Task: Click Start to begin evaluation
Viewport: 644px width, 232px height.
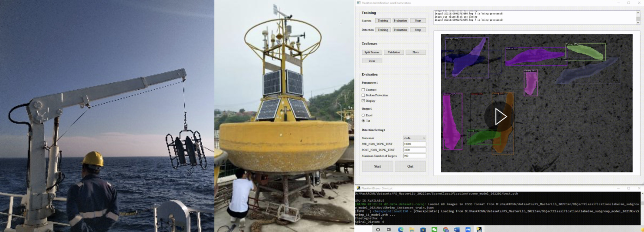Action: 377,166
